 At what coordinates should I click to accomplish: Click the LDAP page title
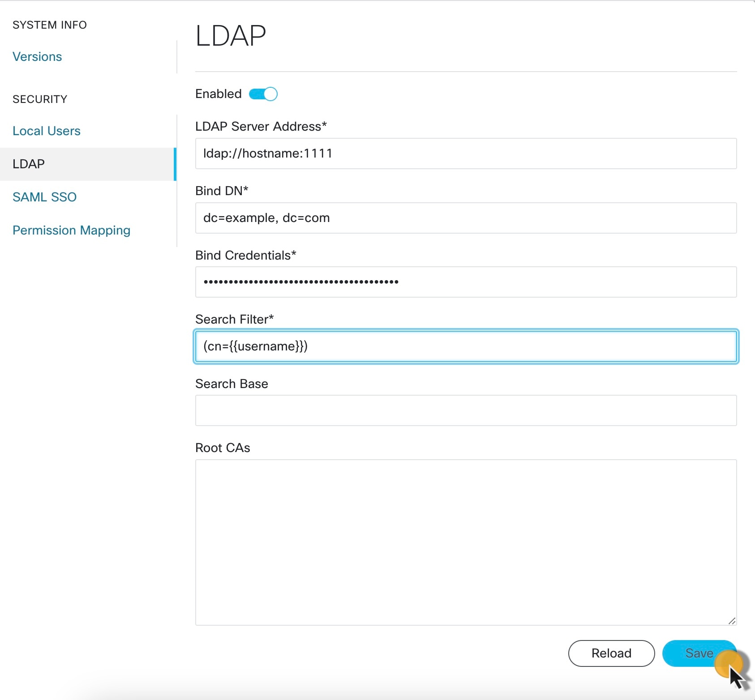[230, 35]
